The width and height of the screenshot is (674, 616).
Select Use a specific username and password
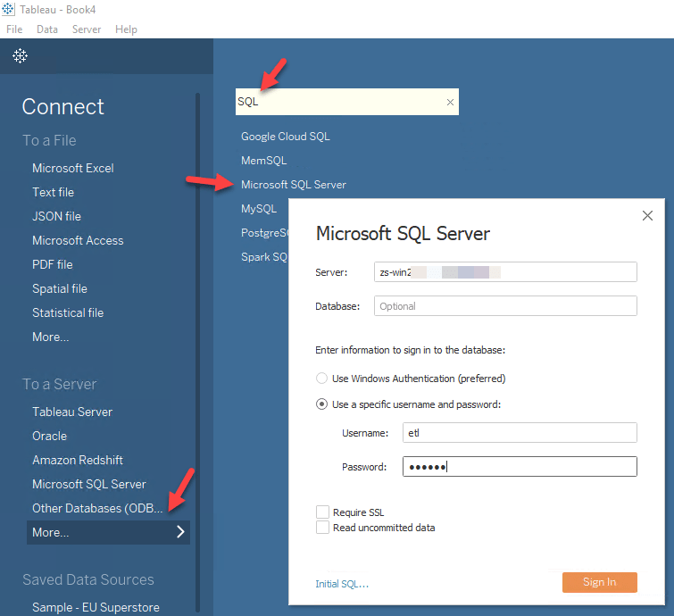tap(321, 404)
